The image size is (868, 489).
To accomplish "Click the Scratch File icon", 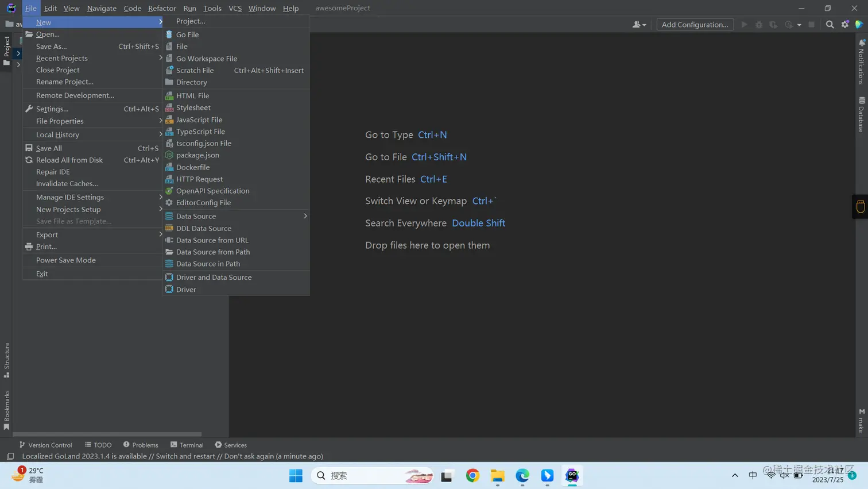I will [x=169, y=70].
